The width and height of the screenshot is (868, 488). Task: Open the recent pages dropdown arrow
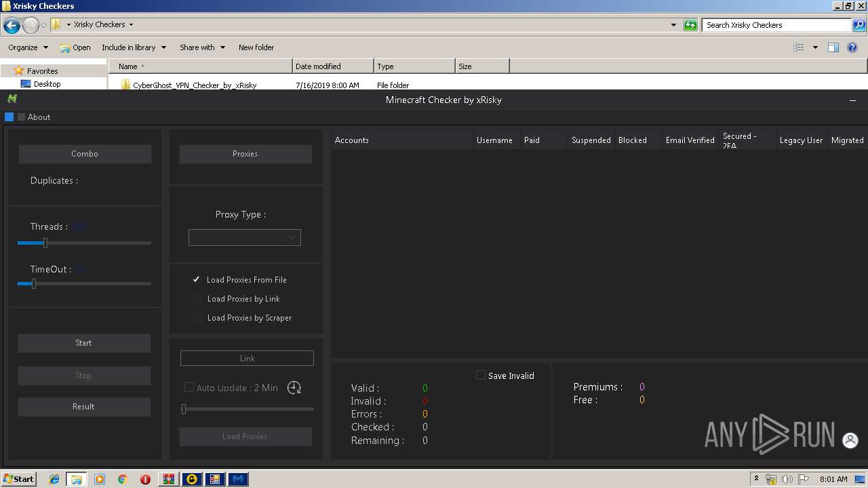44,26
